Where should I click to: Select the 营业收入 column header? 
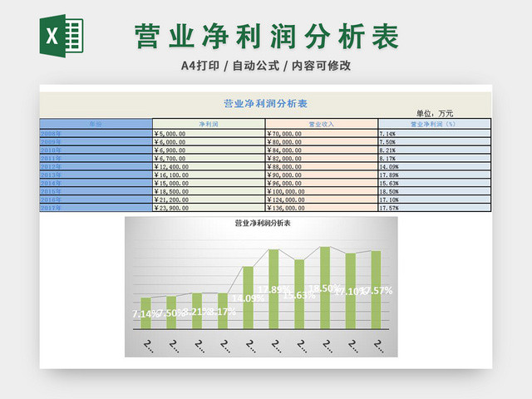322,124
